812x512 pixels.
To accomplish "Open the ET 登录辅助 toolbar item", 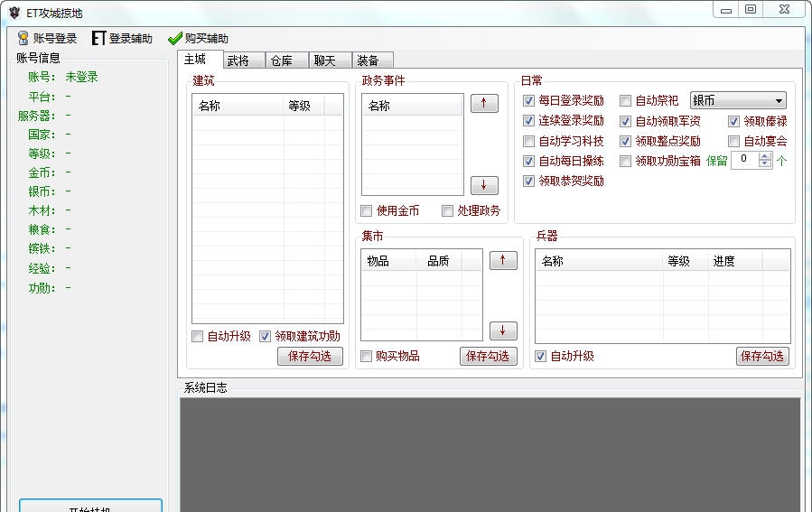I will point(122,38).
